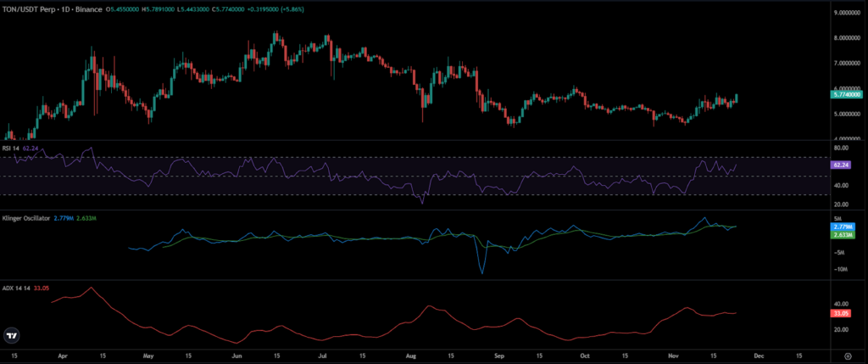Click Nov on the time axis
868x364 pixels.
672,356
